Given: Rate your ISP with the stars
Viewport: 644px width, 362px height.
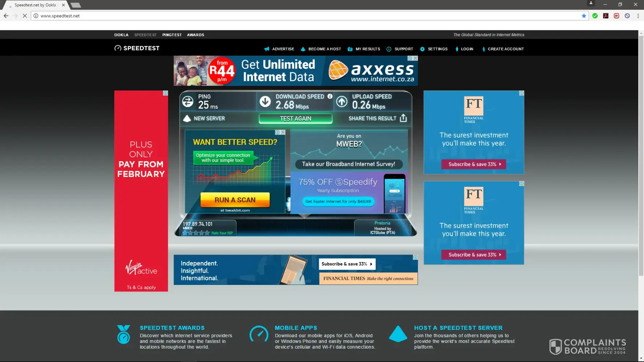Looking at the screenshot, I should click(x=196, y=233).
